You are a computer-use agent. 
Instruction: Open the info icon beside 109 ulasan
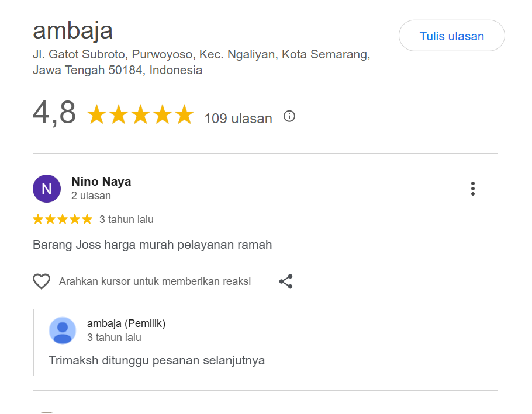pyautogui.click(x=289, y=116)
